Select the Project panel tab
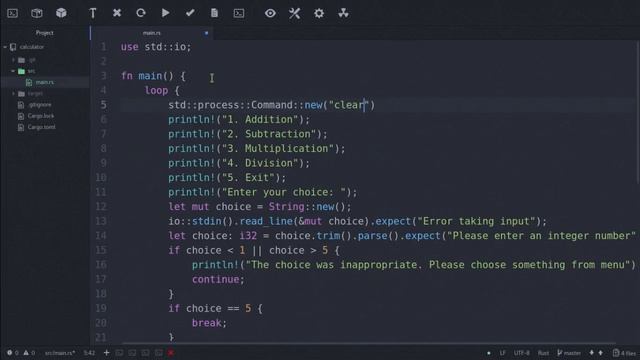The height and width of the screenshot is (360, 640). point(44,33)
